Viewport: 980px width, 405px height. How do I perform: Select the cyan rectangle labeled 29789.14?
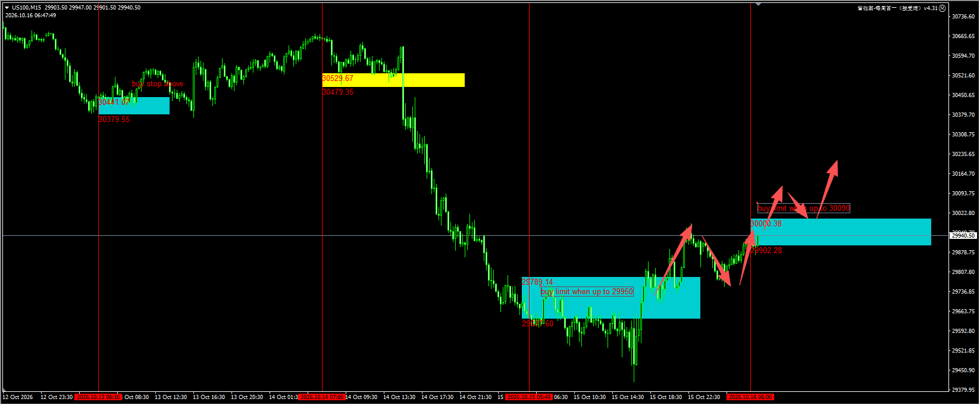(611, 298)
